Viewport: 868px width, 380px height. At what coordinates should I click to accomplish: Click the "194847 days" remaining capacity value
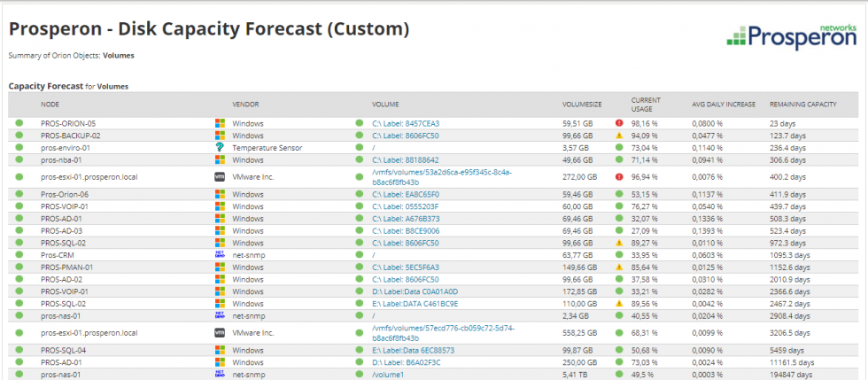790,375
